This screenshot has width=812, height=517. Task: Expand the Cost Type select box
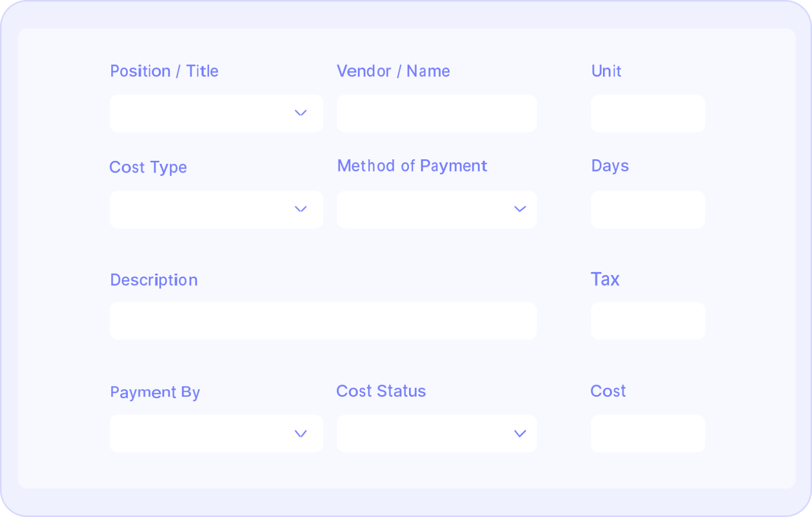pos(203,210)
